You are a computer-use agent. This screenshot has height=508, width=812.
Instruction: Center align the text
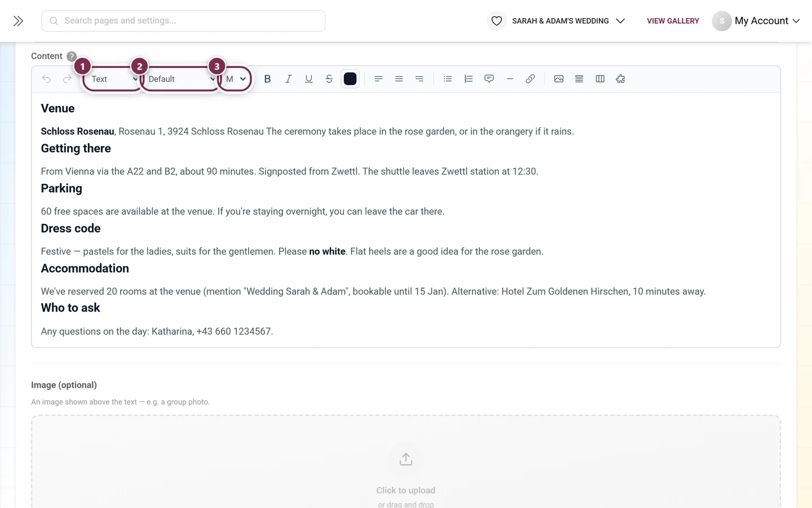point(399,79)
